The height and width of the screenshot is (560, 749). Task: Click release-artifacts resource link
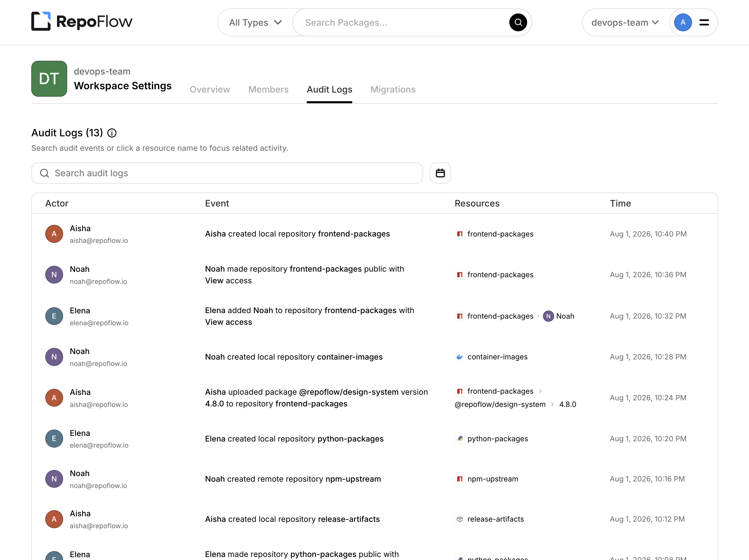[495, 519]
